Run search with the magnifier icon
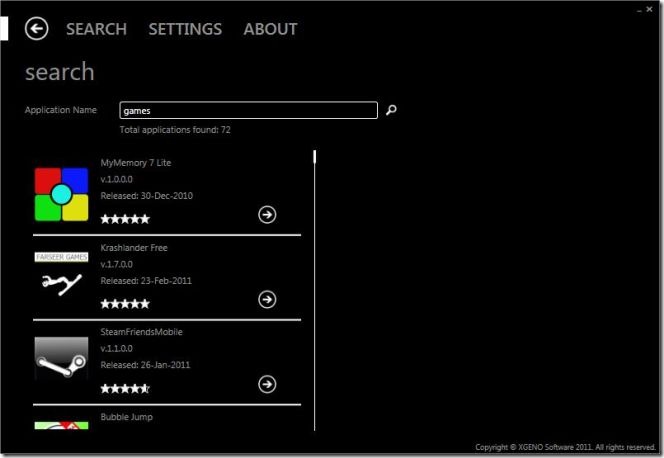Viewport: 664px width, 458px height. click(x=391, y=110)
